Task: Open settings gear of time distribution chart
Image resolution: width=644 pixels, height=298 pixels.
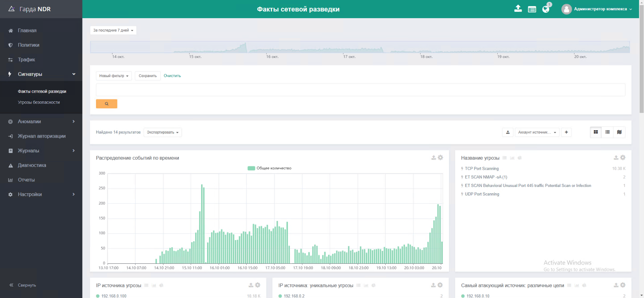Action: pyautogui.click(x=440, y=157)
